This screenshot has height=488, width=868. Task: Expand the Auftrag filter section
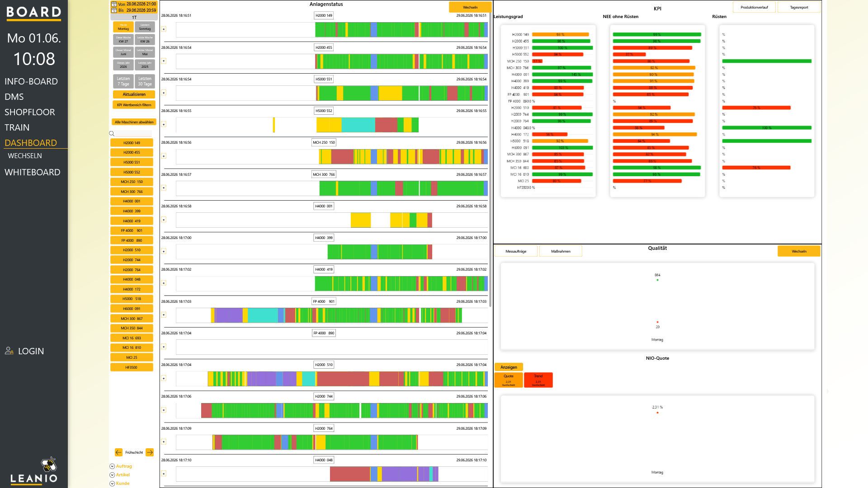[112, 466]
